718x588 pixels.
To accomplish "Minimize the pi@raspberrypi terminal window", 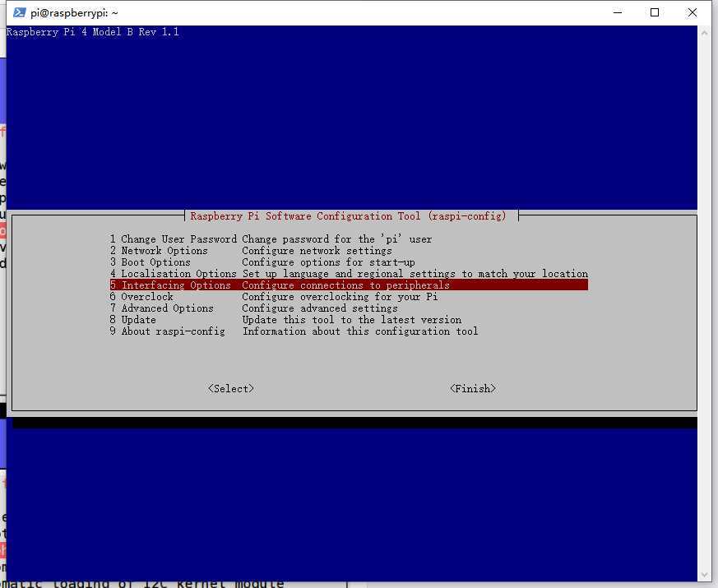I will tap(618, 12).
